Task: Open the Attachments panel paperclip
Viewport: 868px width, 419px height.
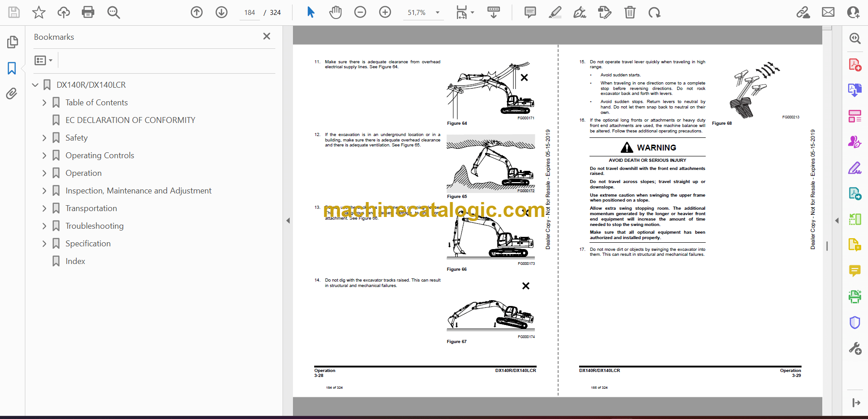Action: [x=12, y=94]
